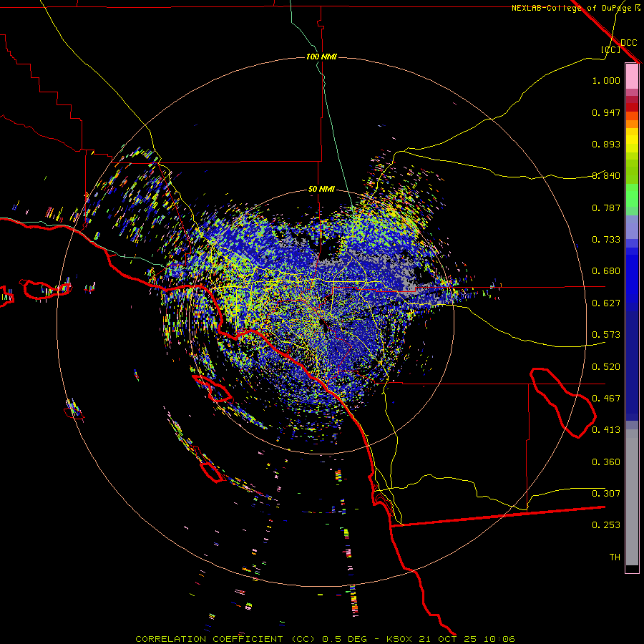Click the 0.893 scale value
Screen dimensions: 644x644
click(606, 144)
